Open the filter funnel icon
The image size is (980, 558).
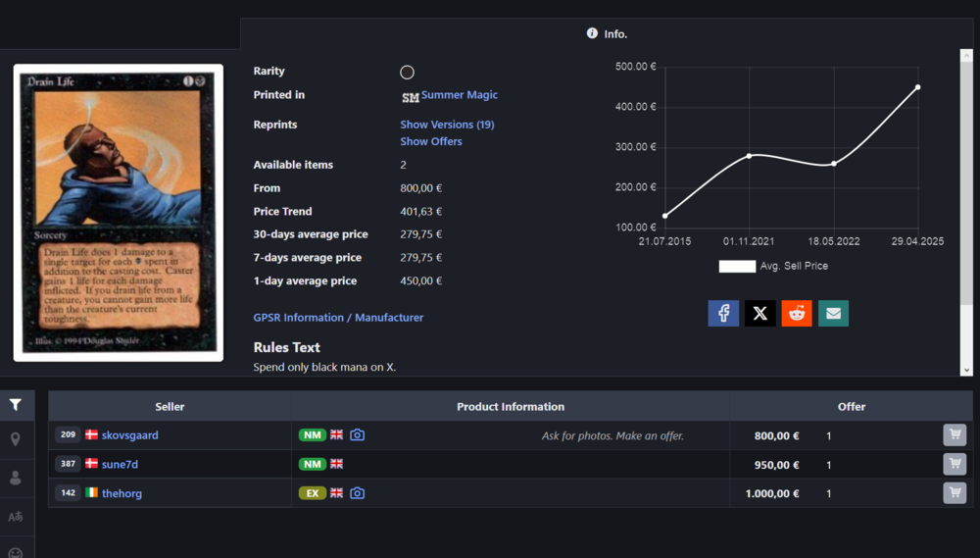coord(16,405)
